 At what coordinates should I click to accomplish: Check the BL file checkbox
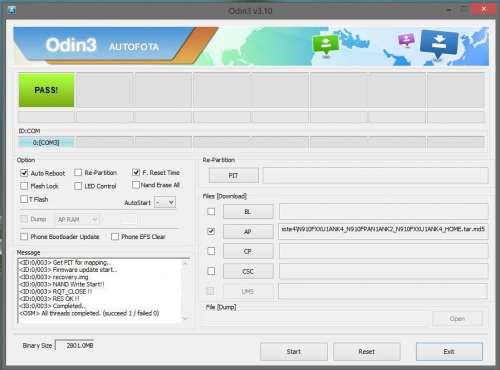coord(211,211)
